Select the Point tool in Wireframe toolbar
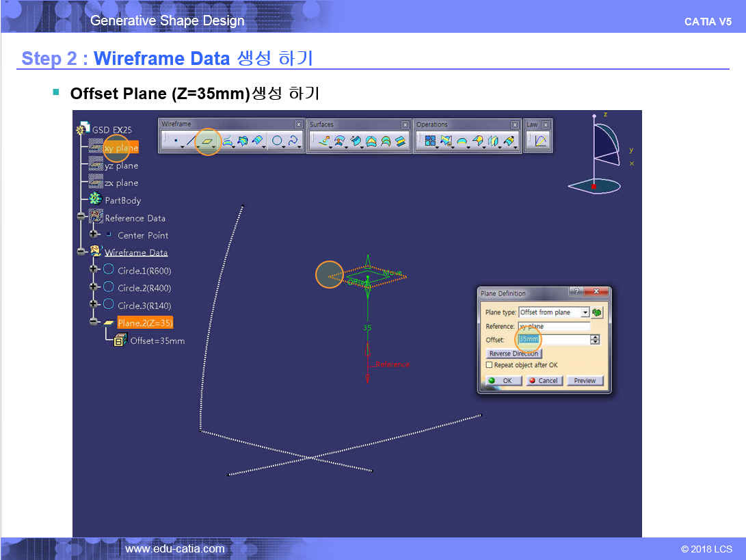This screenshot has height=560, width=746. [176, 142]
